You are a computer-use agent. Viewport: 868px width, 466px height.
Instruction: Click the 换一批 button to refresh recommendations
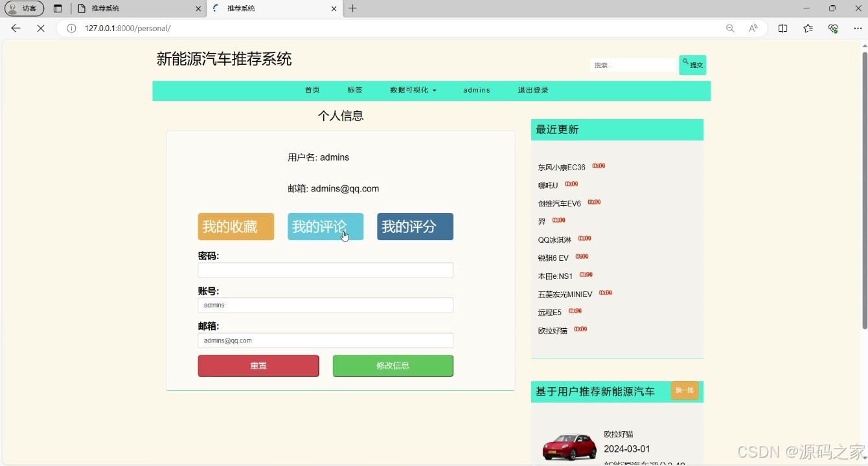click(685, 390)
